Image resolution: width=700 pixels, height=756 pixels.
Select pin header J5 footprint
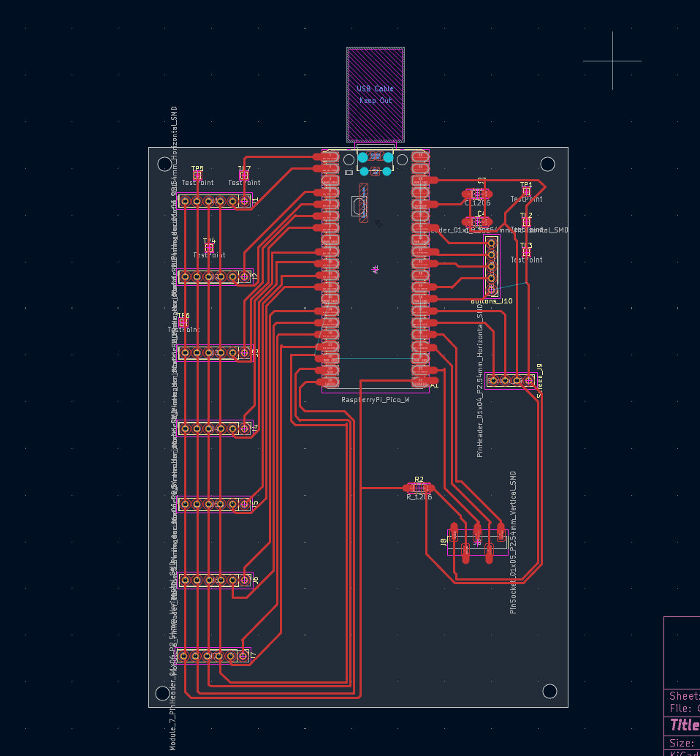[x=214, y=504]
